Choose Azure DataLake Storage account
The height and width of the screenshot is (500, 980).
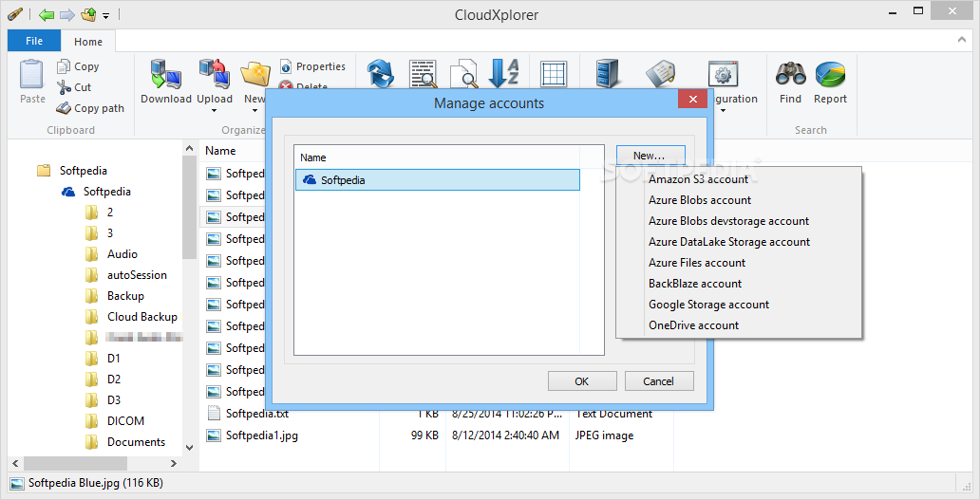(739, 242)
